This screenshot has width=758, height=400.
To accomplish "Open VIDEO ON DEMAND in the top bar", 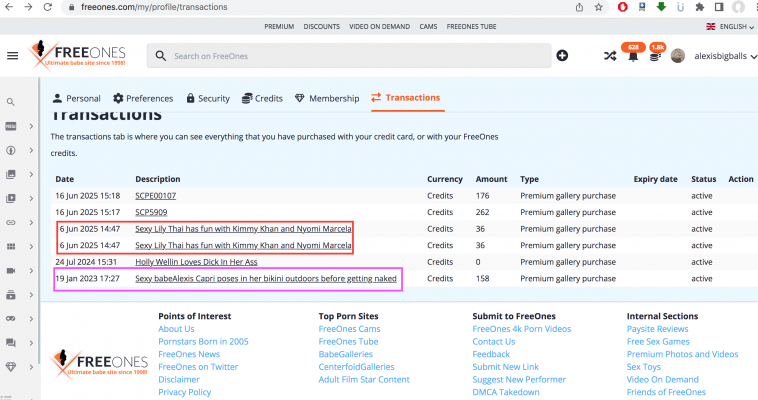I will [379, 27].
